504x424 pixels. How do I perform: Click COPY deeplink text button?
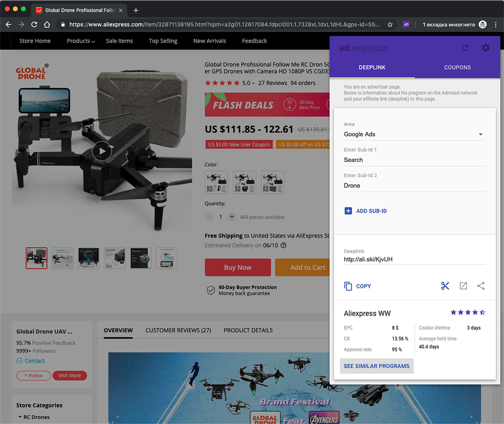363,286
